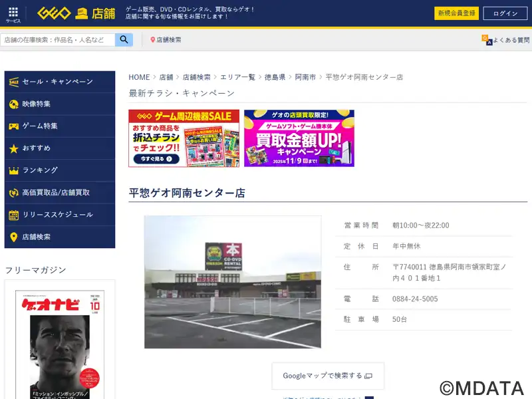Open おすすめ star item in sidebar

pyautogui.click(x=59, y=148)
